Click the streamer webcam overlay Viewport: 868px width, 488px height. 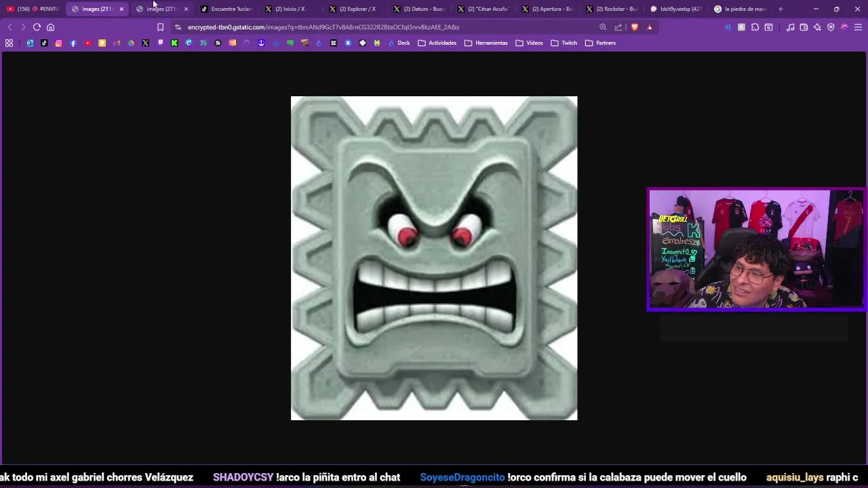pos(756,249)
